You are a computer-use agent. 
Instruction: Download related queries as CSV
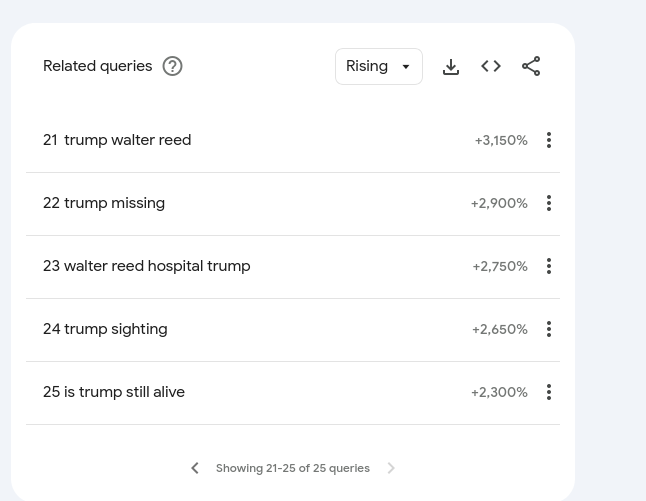click(x=451, y=66)
